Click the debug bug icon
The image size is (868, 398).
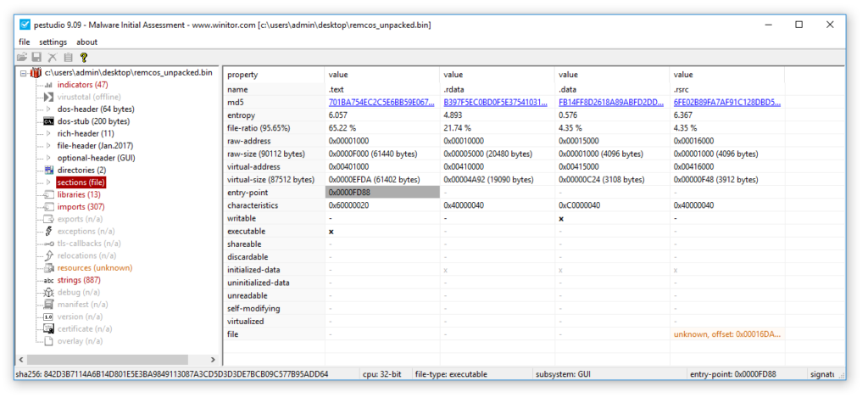tap(48, 293)
